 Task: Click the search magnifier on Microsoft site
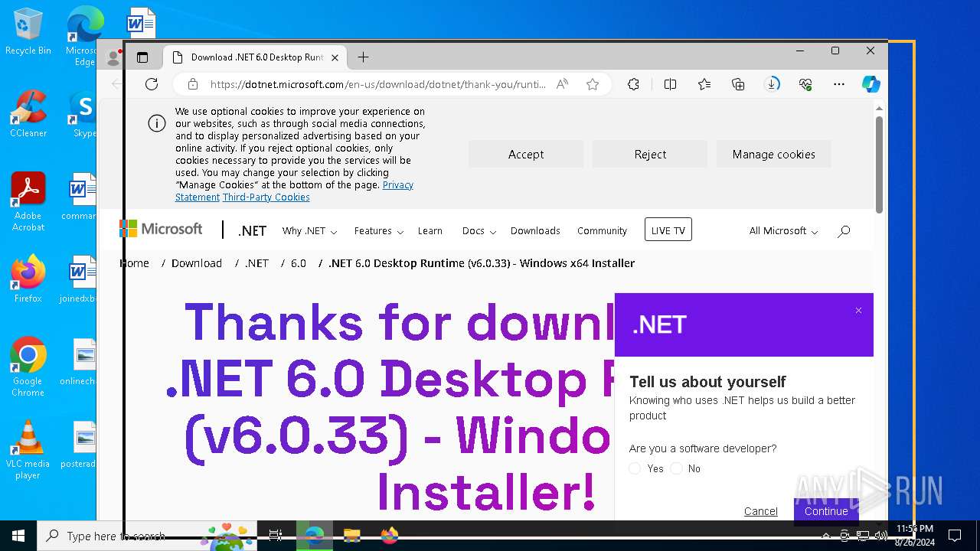pyautogui.click(x=844, y=231)
